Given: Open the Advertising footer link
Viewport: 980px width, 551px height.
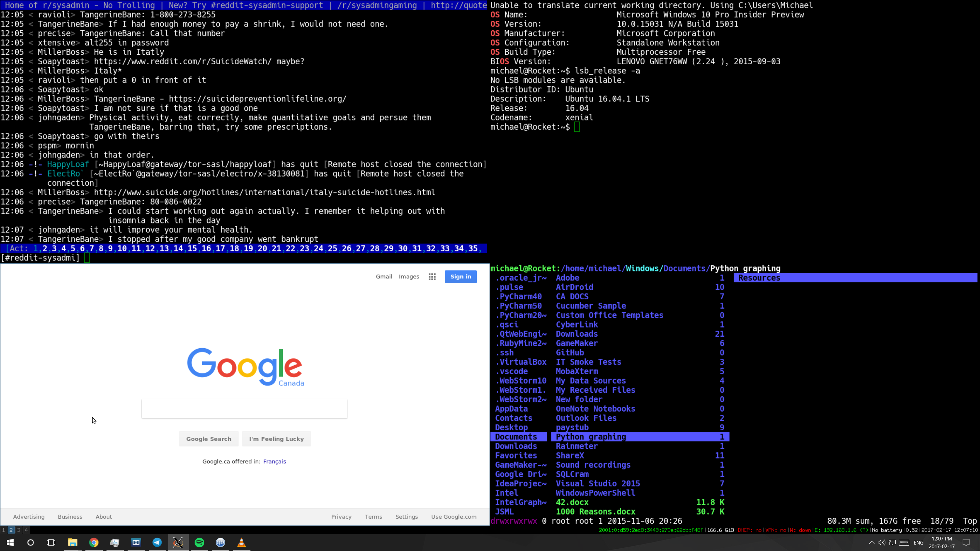Looking at the screenshot, I should pyautogui.click(x=29, y=516).
